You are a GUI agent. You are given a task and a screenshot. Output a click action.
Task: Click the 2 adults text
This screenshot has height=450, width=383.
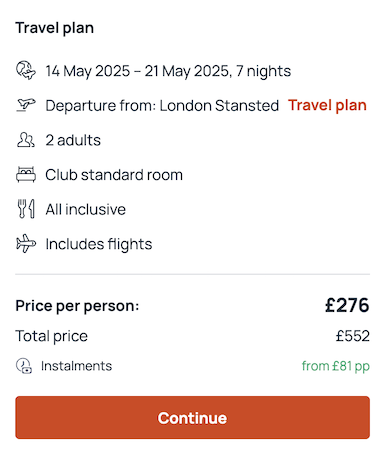pos(73,140)
